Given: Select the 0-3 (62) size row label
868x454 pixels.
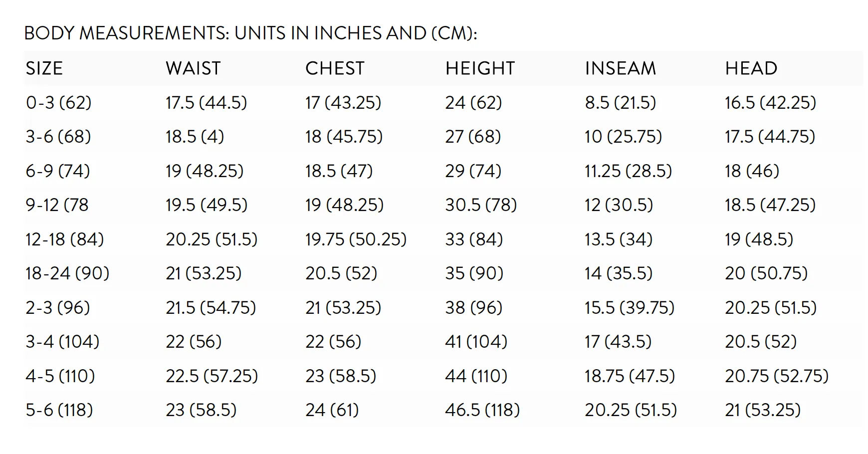Looking at the screenshot, I should [x=59, y=103].
